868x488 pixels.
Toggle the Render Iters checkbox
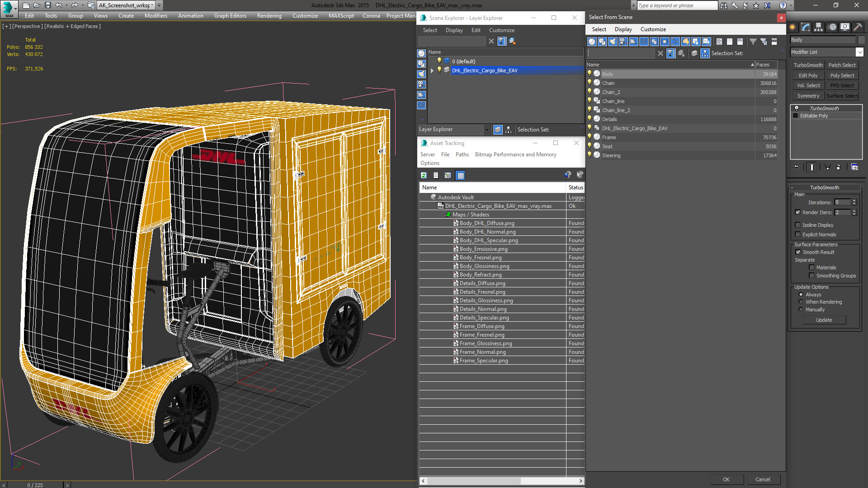[797, 212]
